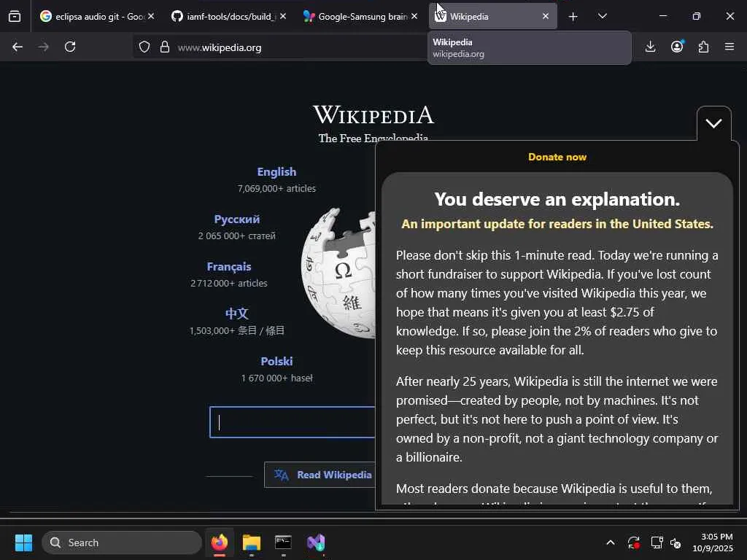The height and width of the screenshot is (560, 747).
Task: Open a new browser tab
Action: point(573,17)
